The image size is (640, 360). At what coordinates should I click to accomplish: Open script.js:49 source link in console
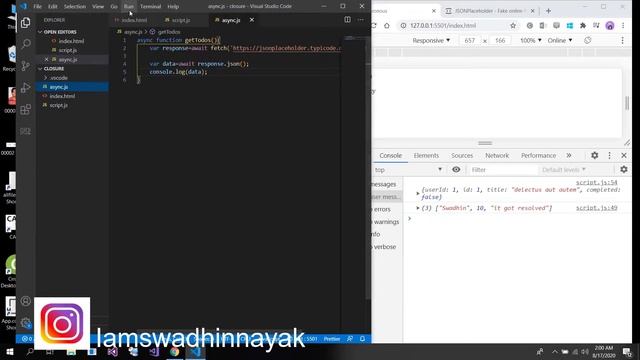coord(596,208)
